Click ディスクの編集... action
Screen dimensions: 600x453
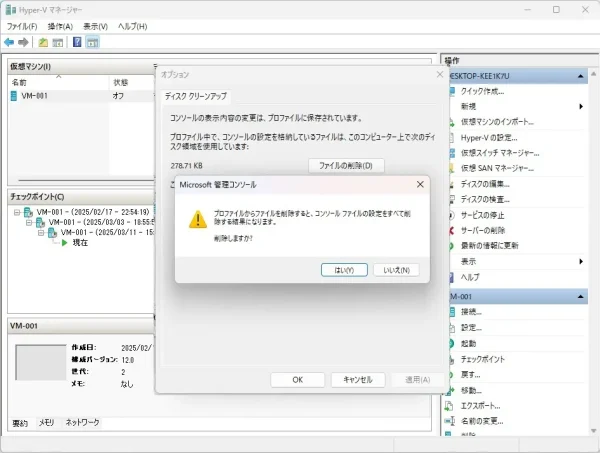coord(485,184)
